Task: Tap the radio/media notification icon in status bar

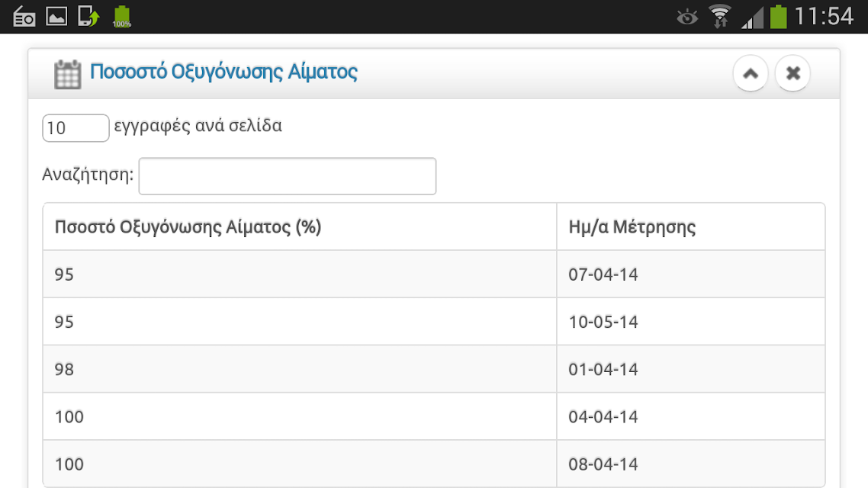Action: click(24, 17)
